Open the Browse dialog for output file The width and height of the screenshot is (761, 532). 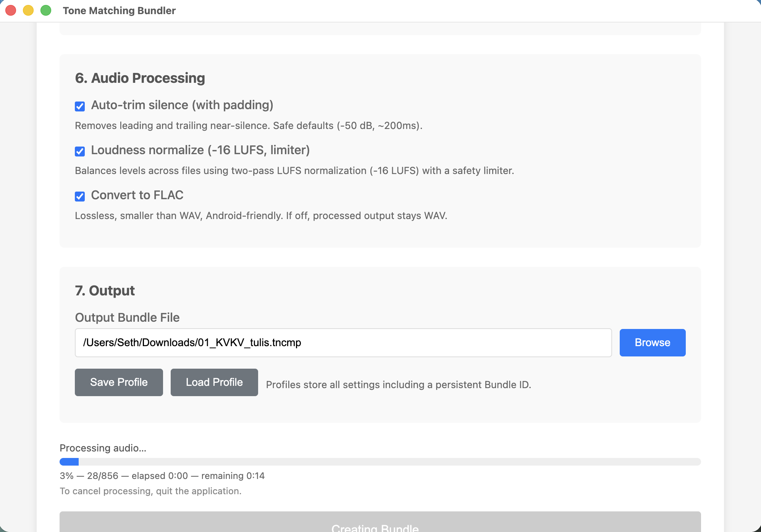(x=652, y=342)
